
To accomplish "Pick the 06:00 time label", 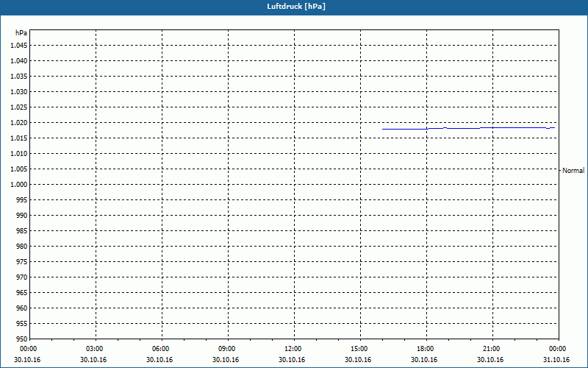I will (x=160, y=349).
